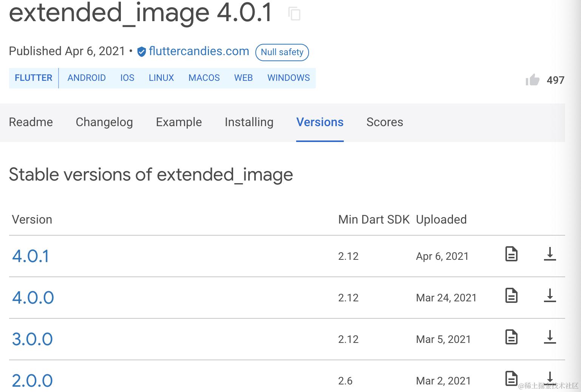Copy package name with the copy icon
The image size is (581, 392).
pos(294,14)
